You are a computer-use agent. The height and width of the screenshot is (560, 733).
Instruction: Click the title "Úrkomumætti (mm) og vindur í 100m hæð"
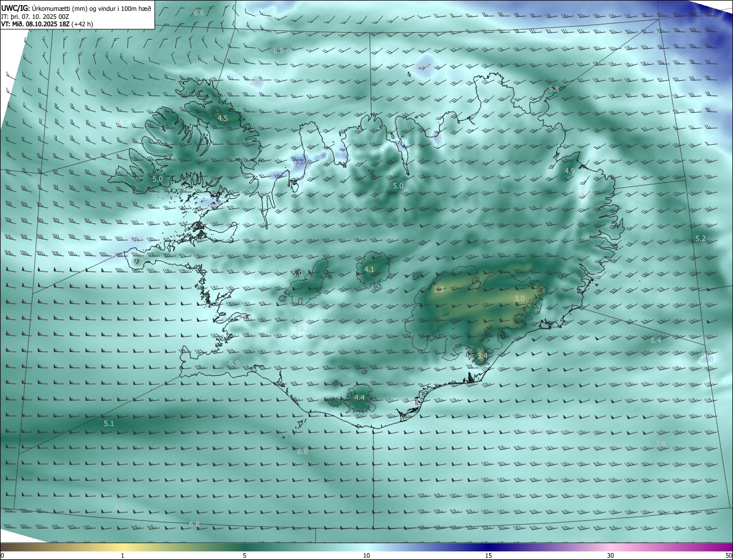tap(92, 8)
